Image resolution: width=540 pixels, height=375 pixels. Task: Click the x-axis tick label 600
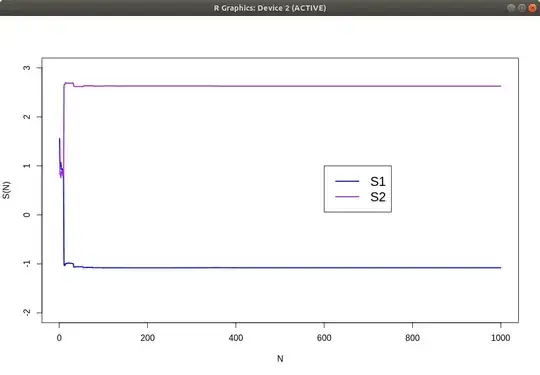tap(324, 338)
